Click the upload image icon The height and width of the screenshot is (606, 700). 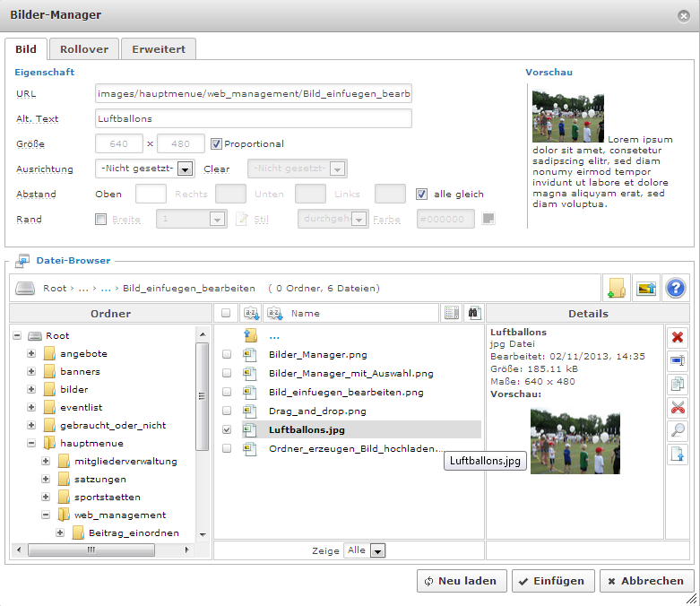(646, 288)
